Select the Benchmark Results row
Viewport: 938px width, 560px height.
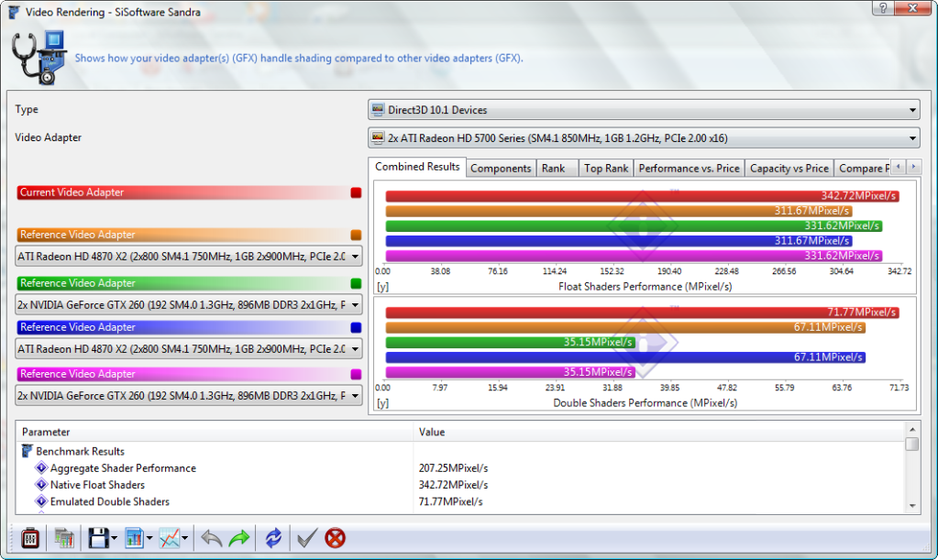[460, 451]
